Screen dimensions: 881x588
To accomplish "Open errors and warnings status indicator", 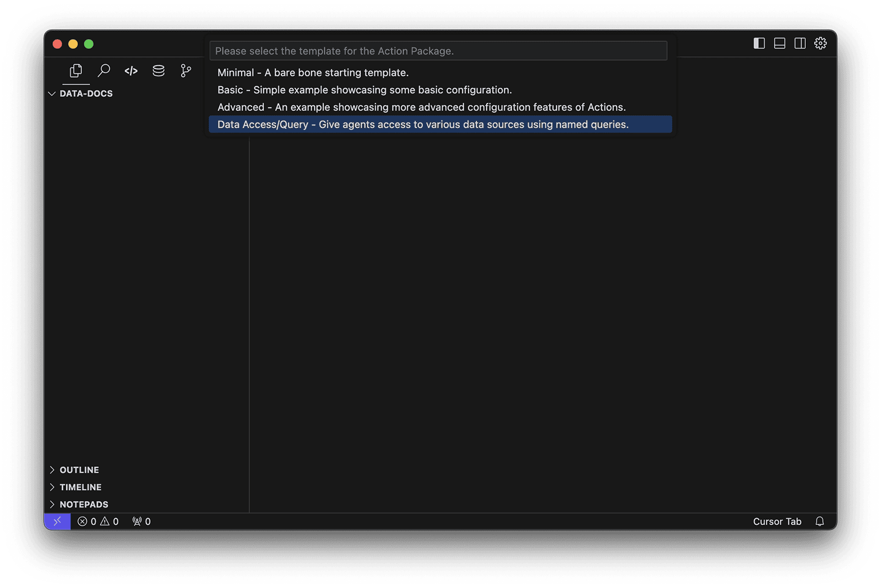I will (98, 521).
